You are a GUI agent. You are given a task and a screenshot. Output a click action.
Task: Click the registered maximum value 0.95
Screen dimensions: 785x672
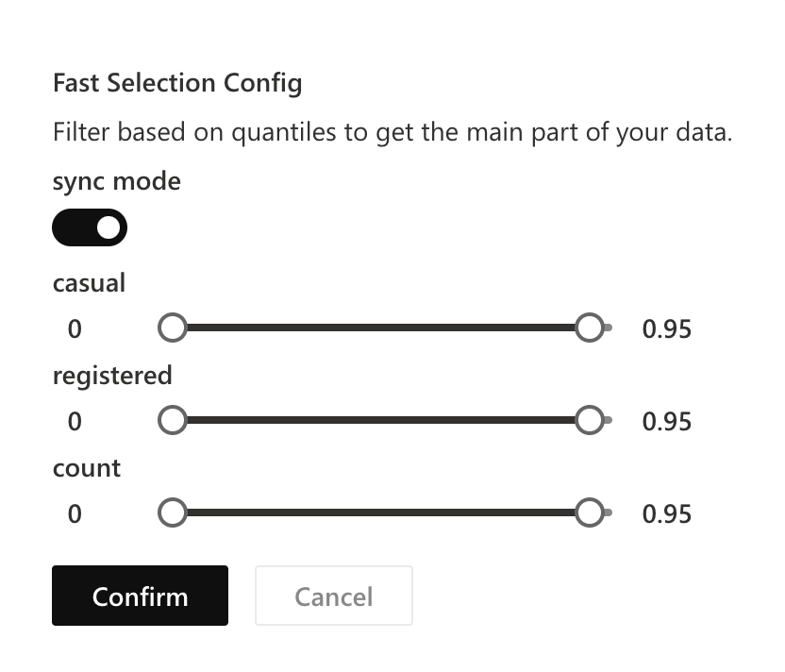tap(666, 421)
